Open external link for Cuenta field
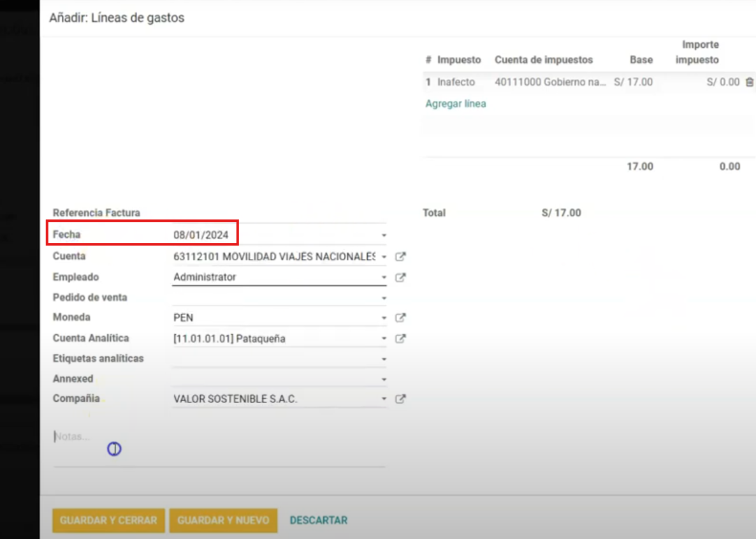This screenshot has height=539, width=756. click(x=400, y=257)
